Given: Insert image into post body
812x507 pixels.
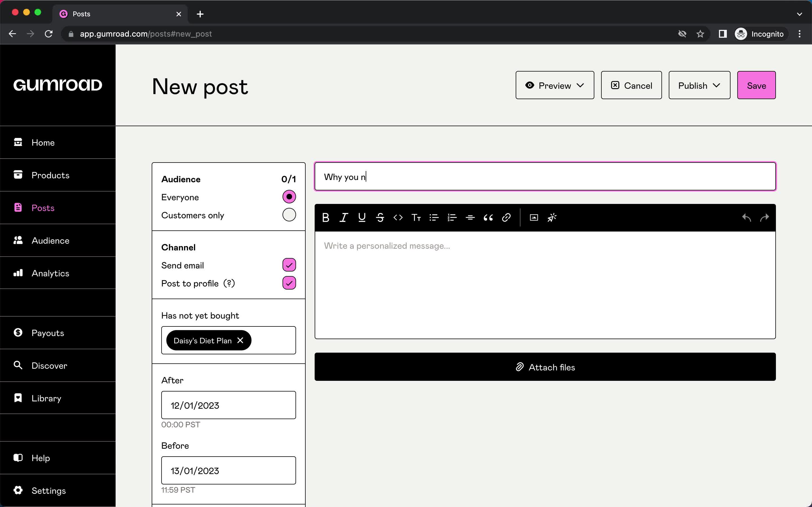Looking at the screenshot, I should point(534,217).
